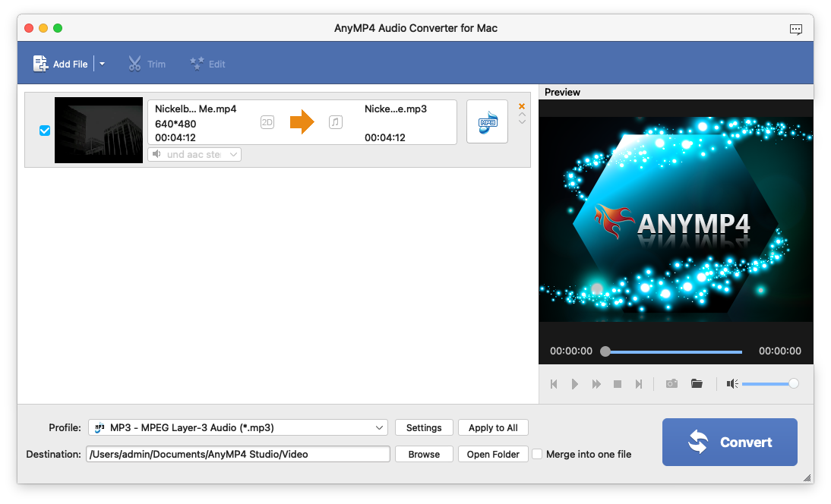Jump to previous frame in preview
831x504 pixels.
(554, 384)
